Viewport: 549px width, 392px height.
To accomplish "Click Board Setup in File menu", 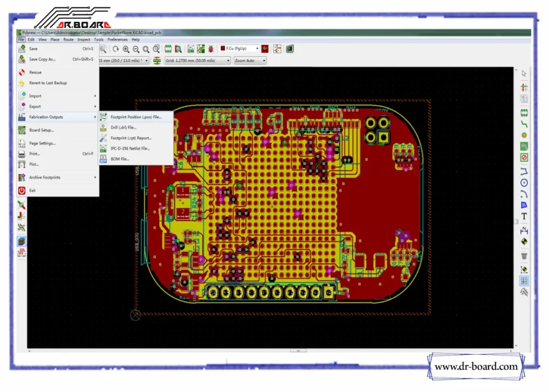I will [x=41, y=130].
